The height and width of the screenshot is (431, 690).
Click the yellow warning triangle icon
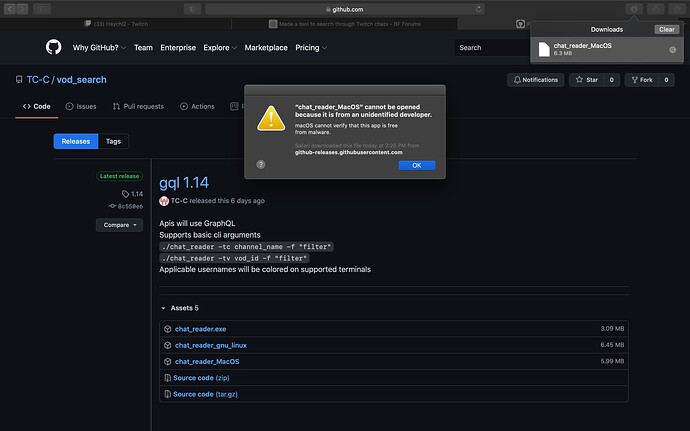271,118
